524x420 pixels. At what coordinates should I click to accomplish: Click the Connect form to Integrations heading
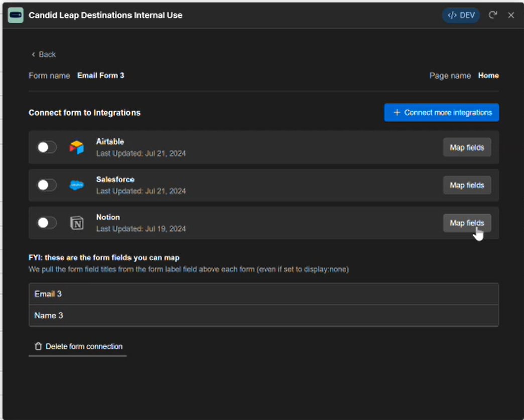(84, 113)
